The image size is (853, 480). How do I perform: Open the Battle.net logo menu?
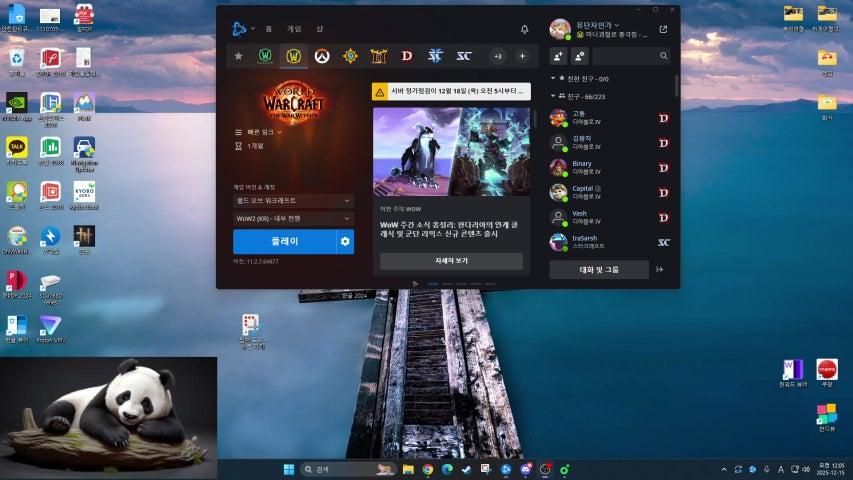(x=242, y=29)
